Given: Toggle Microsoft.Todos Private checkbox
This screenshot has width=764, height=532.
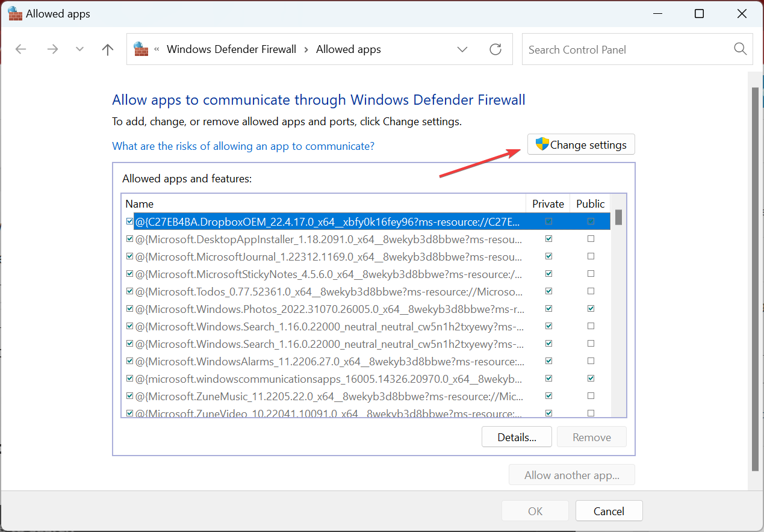Looking at the screenshot, I should pyautogui.click(x=548, y=291).
